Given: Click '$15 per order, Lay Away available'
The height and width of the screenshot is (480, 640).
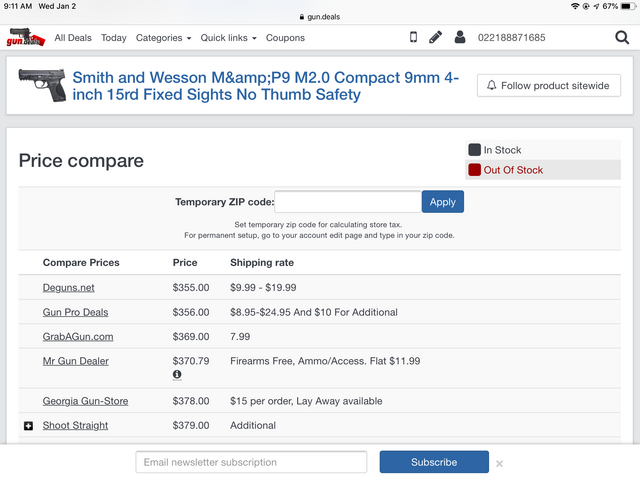Looking at the screenshot, I should tap(306, 401).
